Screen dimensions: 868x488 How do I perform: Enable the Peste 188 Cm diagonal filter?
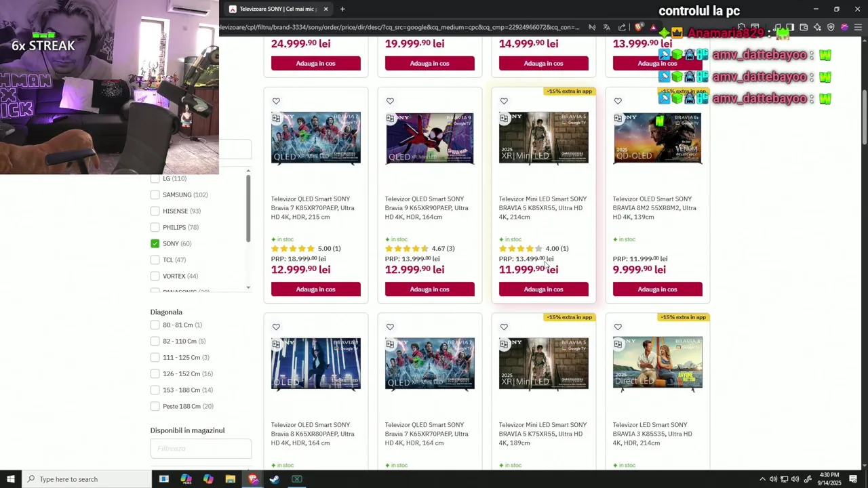pos(155,406)
